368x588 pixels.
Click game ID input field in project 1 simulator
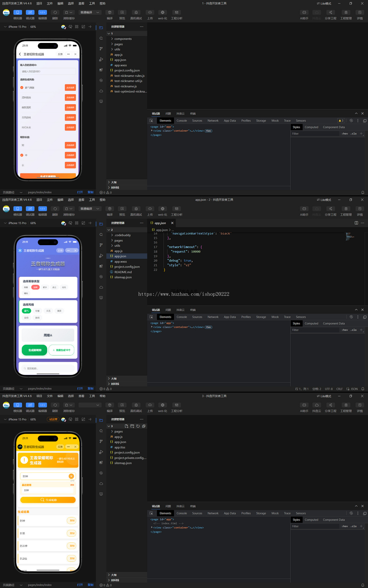pyautogui.click(x=48, y=71)
